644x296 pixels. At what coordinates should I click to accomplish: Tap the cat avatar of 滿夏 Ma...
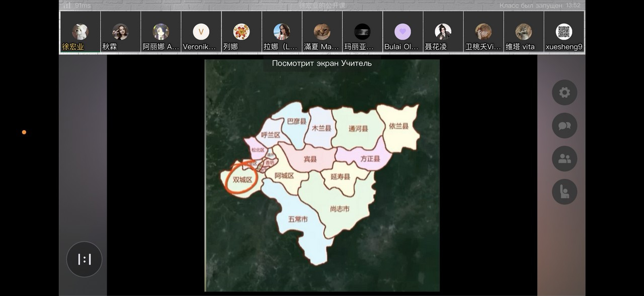322,32
